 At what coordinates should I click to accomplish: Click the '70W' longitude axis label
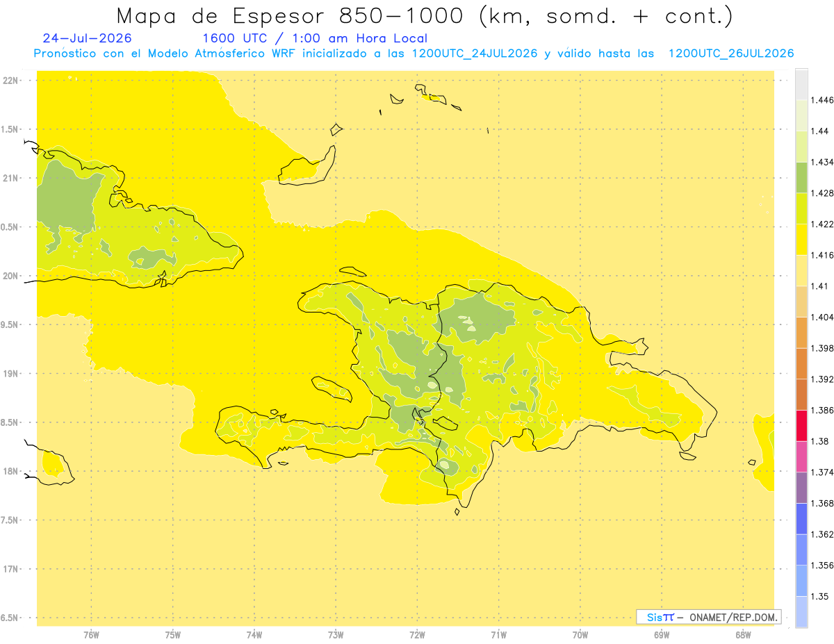click(580, 634)
